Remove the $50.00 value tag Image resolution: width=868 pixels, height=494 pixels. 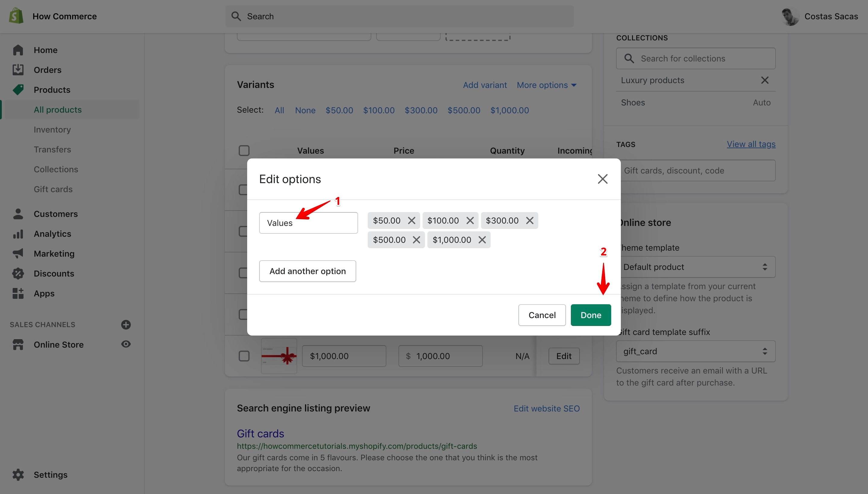pos(411,220)
